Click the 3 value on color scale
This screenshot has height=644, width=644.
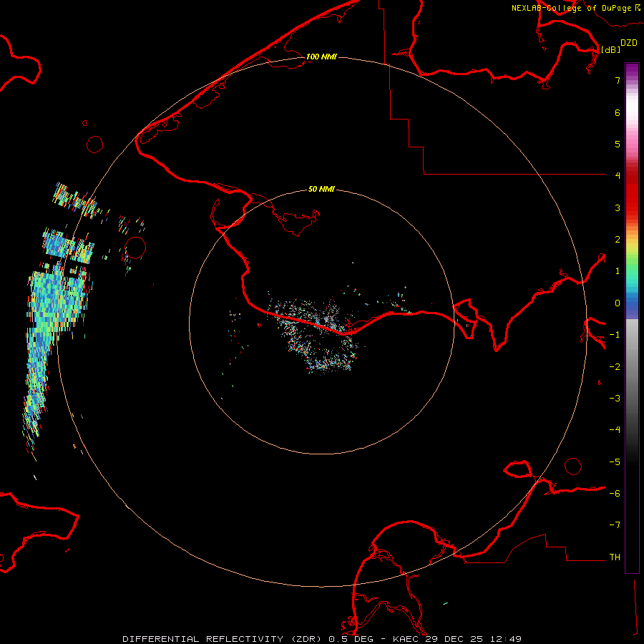tap(618, 208)
